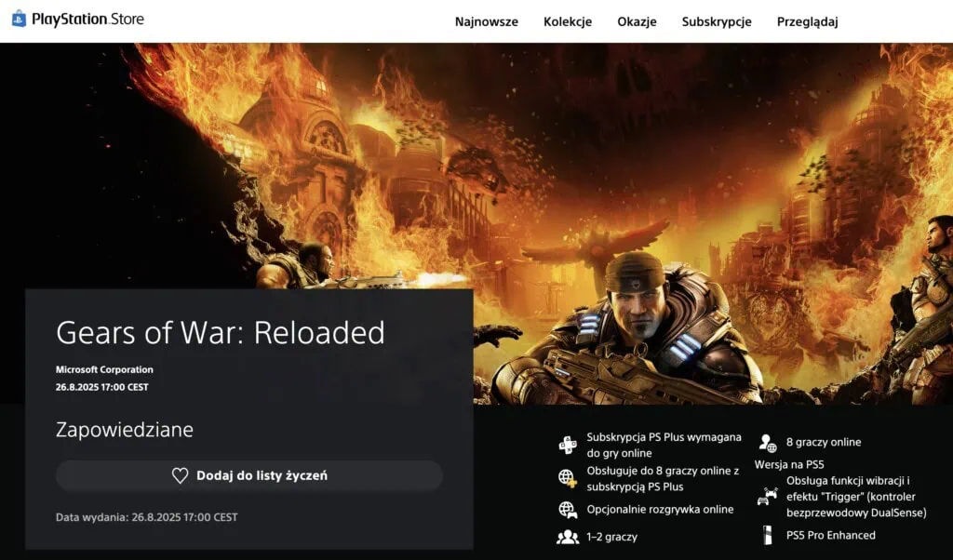Viewport: 953px width, 560px height.
Task: Click the Data wydania release date line
Action: [x=146, y=517]
